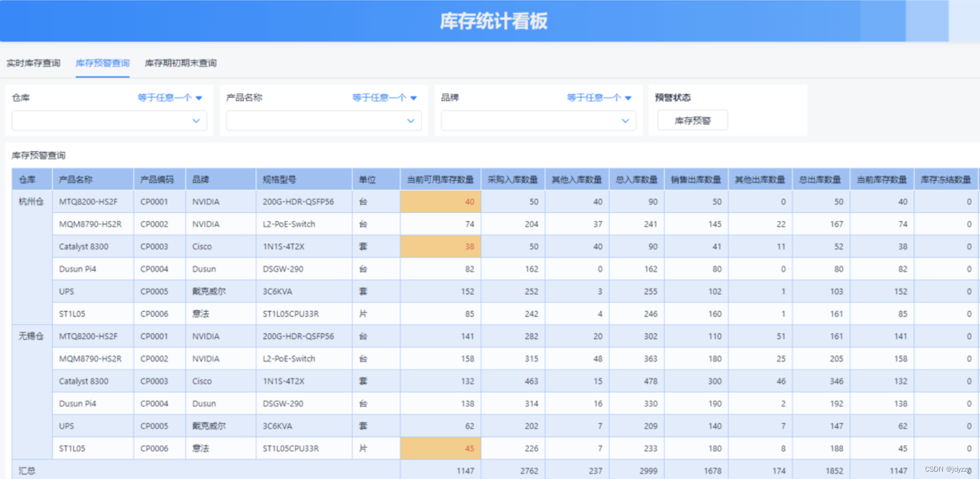Click the 销售出库数量 column header
The height and width of the screenshot is (479, 980).
coord(696,180)
